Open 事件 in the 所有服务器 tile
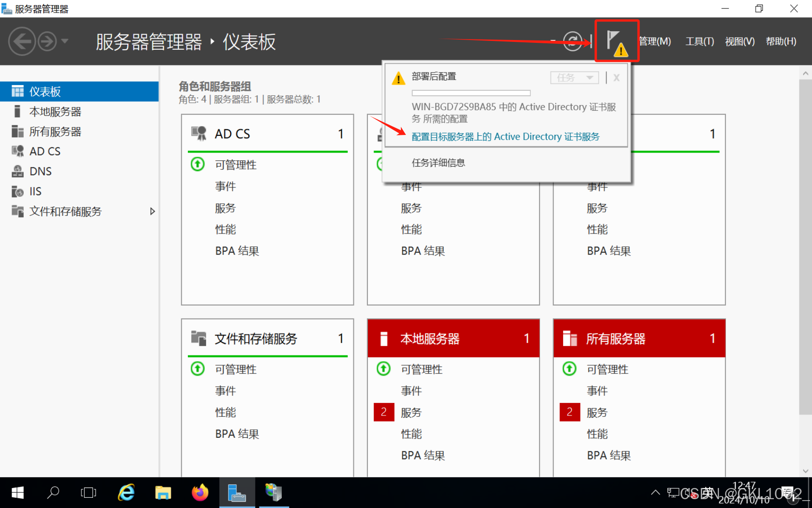The width and height of the screenshot is (812, 508). [x=597, y=391]
